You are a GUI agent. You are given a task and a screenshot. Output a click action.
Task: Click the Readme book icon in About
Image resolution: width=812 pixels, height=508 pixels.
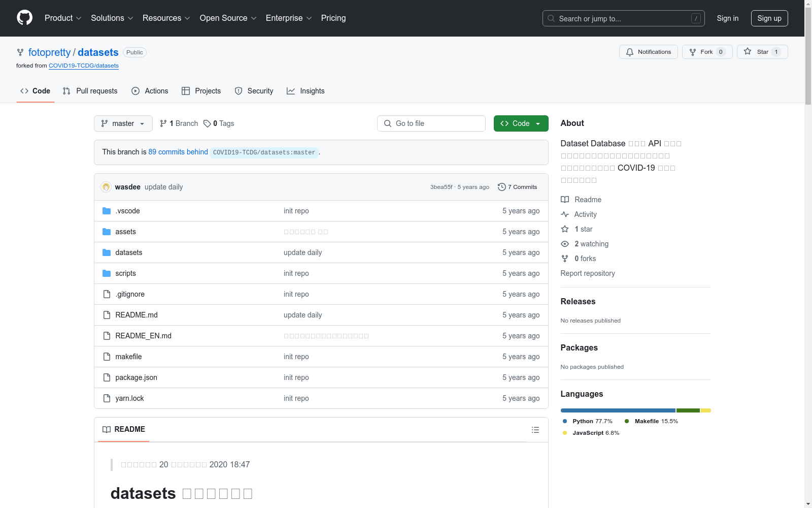(x=565, y=200)
